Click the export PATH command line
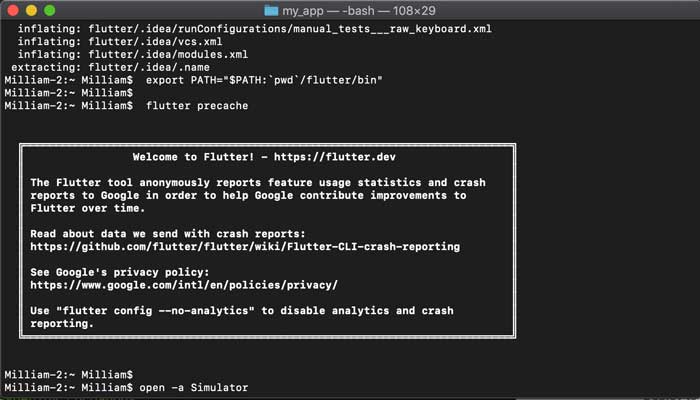Viewport: 700px width, 400px height. 264,79
